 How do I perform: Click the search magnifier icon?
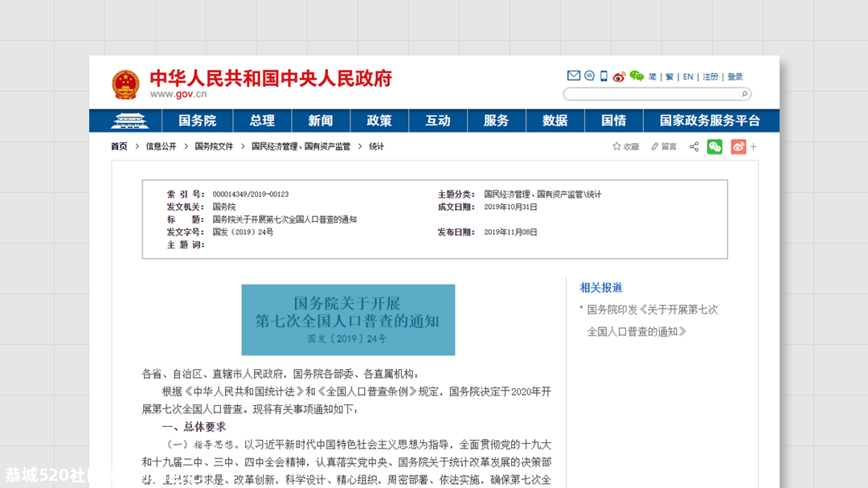point(744,94)
